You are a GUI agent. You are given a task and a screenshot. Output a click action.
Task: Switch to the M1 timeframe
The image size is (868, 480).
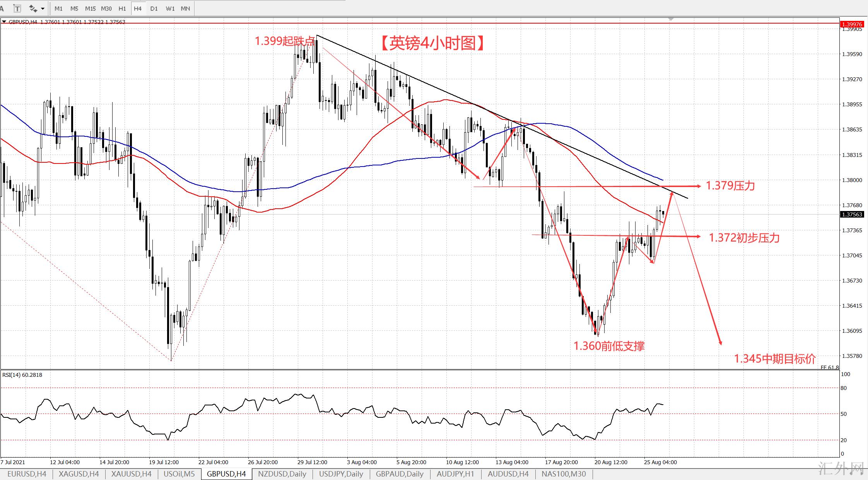click(58, 8)
